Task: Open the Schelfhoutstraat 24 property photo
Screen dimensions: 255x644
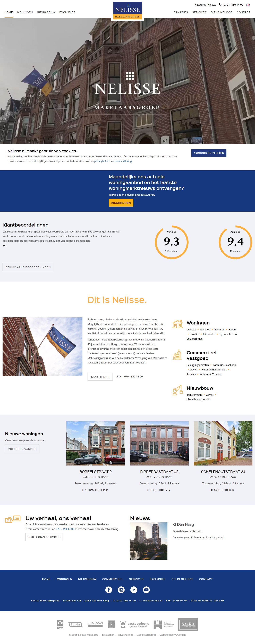Action: (x=223, y=443)
